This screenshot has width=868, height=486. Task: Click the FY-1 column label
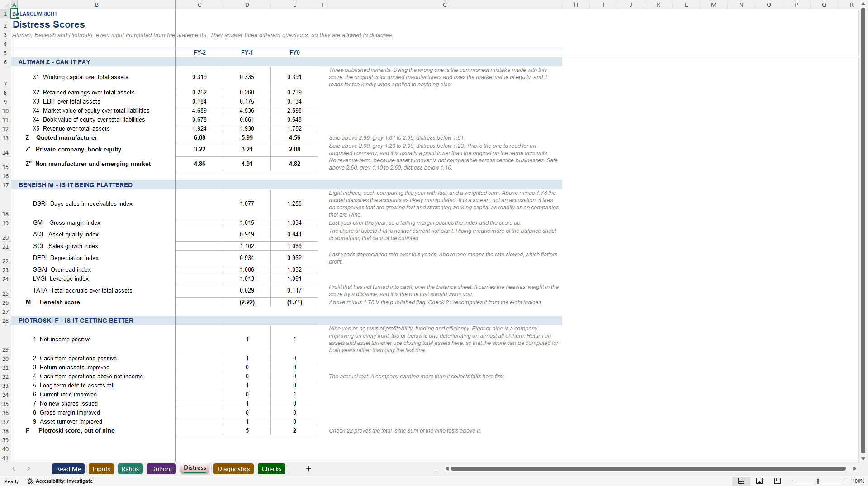tap(247, 52)
